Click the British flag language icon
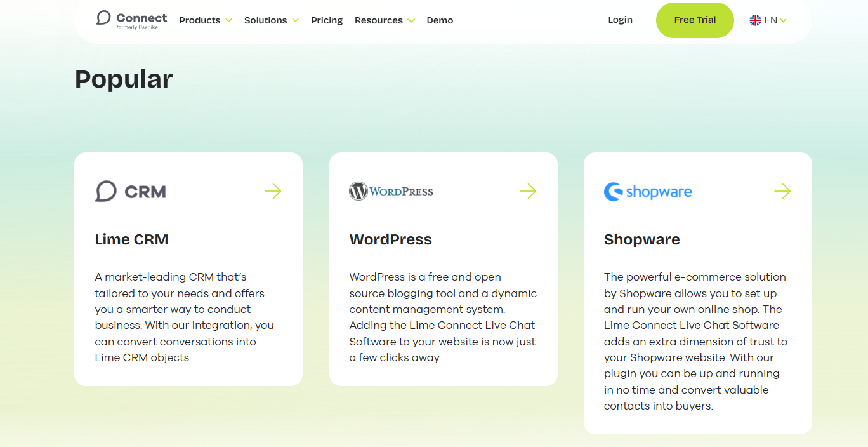 (754, 20)
